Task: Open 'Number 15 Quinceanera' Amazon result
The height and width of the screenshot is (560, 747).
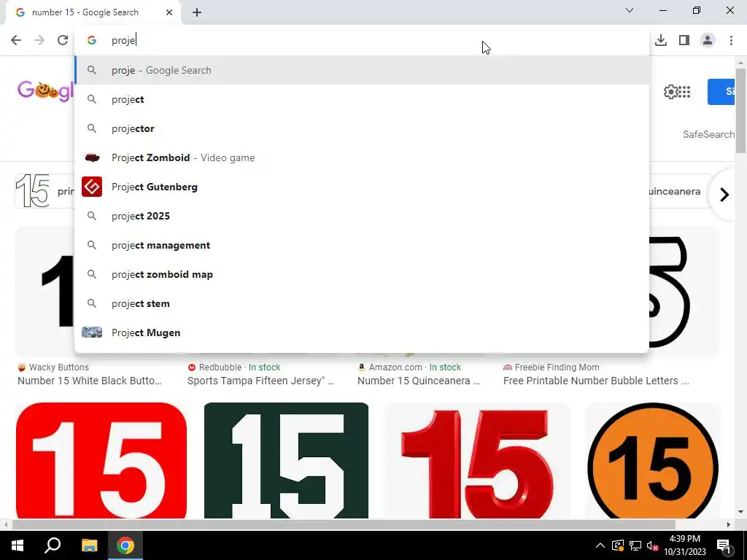Action: [418, 381]
